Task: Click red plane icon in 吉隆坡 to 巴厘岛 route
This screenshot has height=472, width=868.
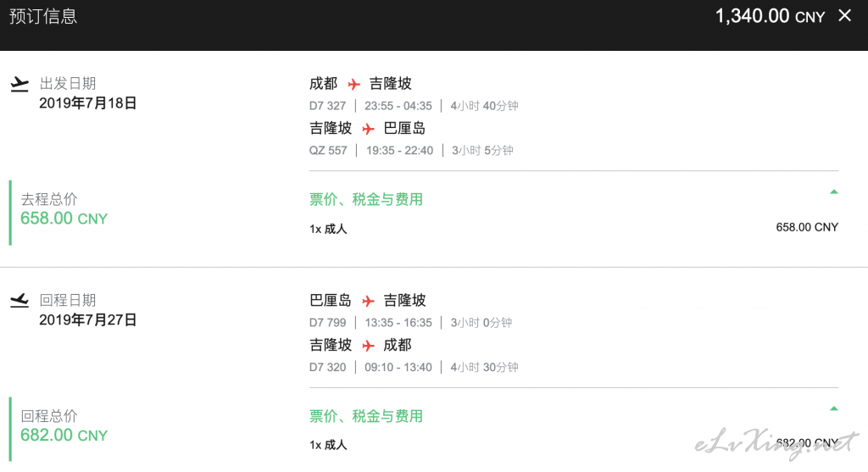Action: [368, 129]
